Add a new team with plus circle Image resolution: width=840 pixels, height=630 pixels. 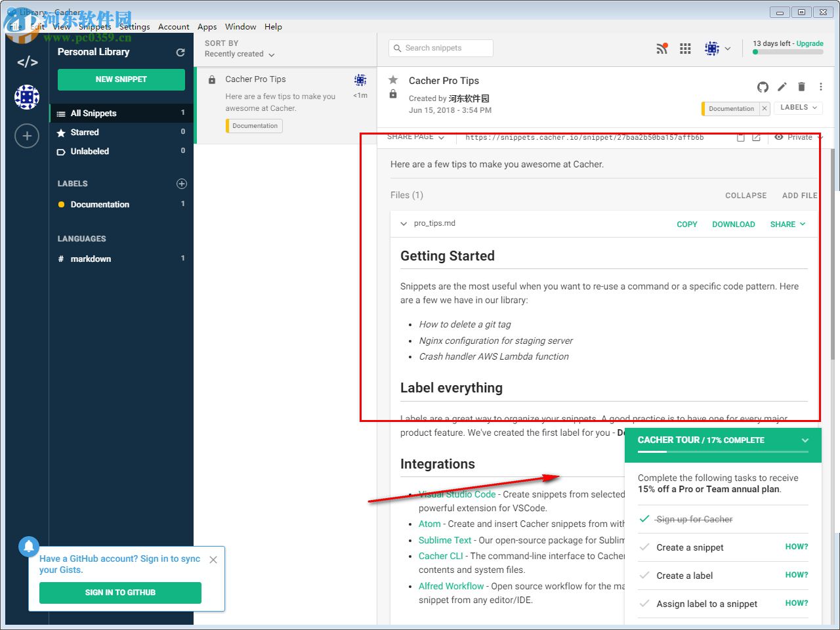pyautogui.click(x=27, y=136)
